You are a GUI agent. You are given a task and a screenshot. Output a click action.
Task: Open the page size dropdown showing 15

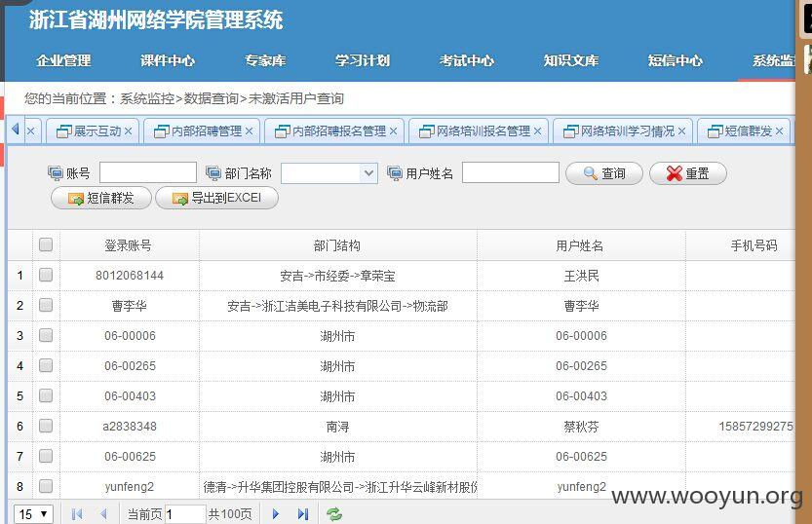(x=33, y=514)
